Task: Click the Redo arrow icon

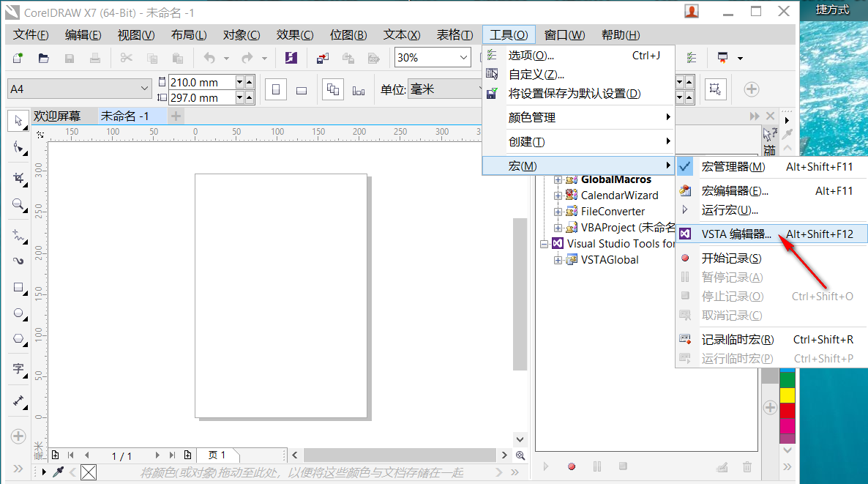Action: coord(247,58)
